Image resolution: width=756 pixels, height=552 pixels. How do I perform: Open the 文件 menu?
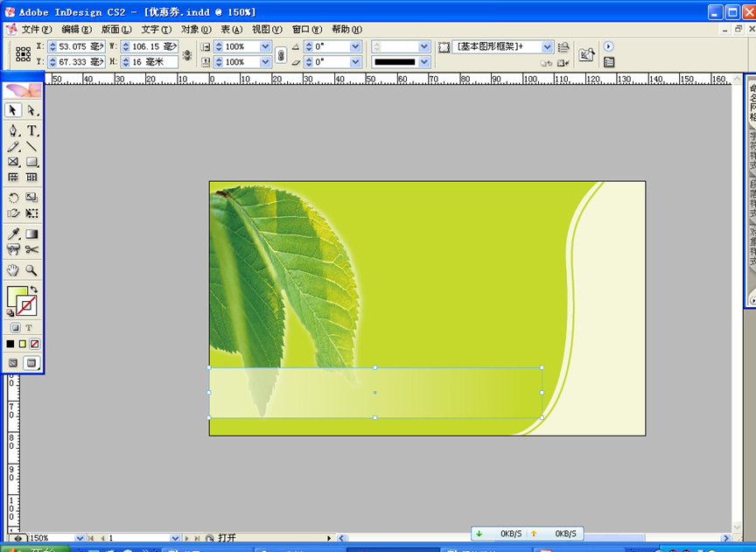pos(36,29)
